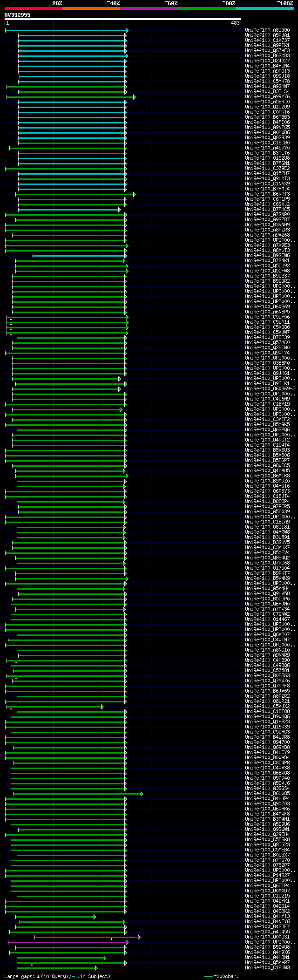Open hit UniRef100_A5AJA1
298x980 pixels.
click(x=267, y=35)
